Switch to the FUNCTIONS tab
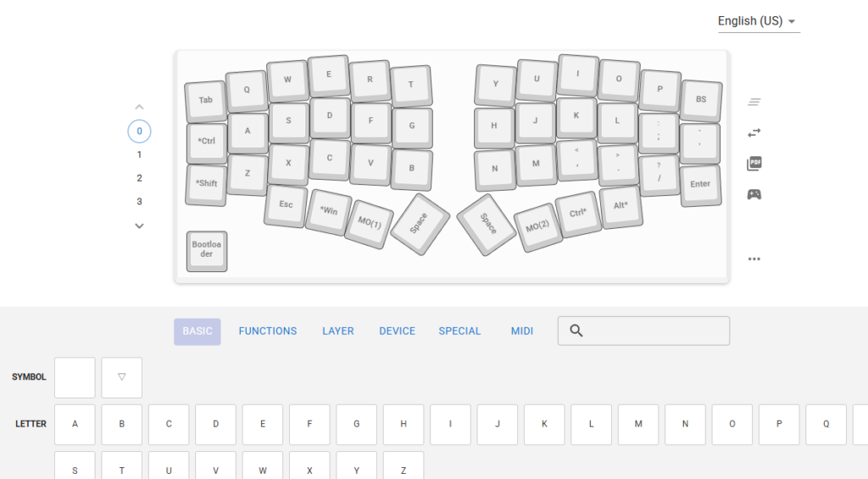This screenshot has height=479, width=868. click(x=268, y=331)
